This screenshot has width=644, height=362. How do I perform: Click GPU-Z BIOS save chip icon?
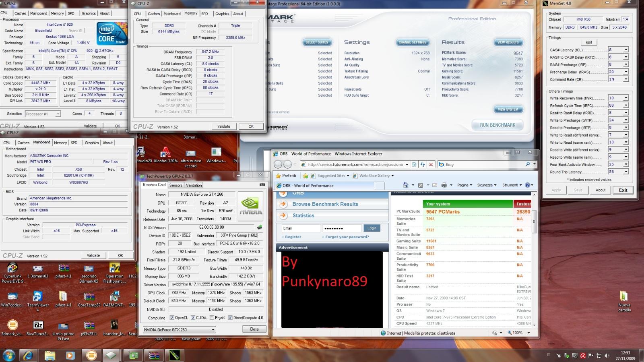point(260,227)
